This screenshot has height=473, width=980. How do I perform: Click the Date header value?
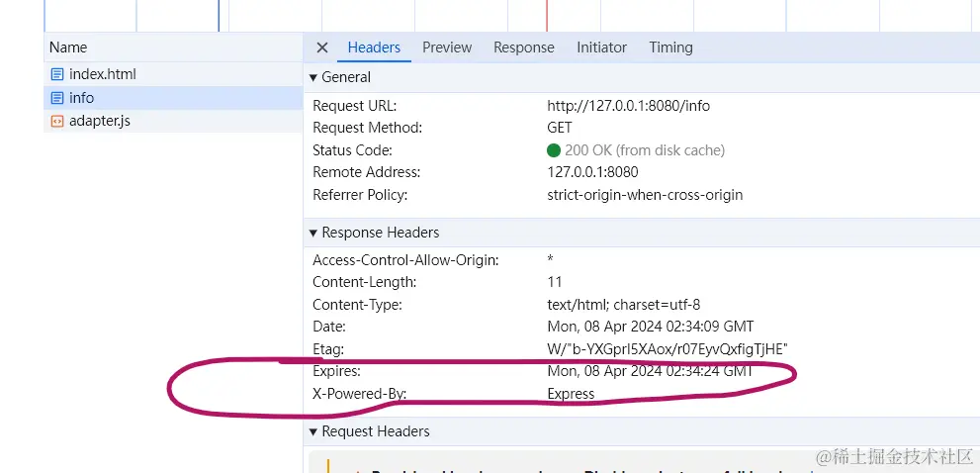coord(650,327)
